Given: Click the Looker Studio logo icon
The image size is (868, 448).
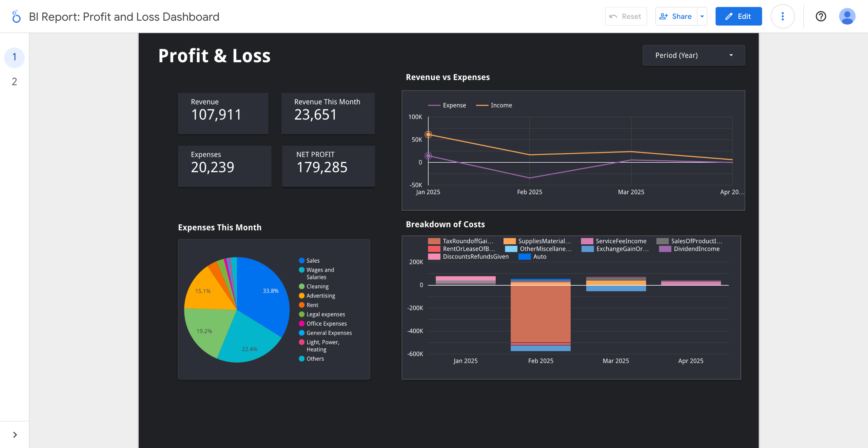Looking at the screenshot, I should (x=16, y=16).
